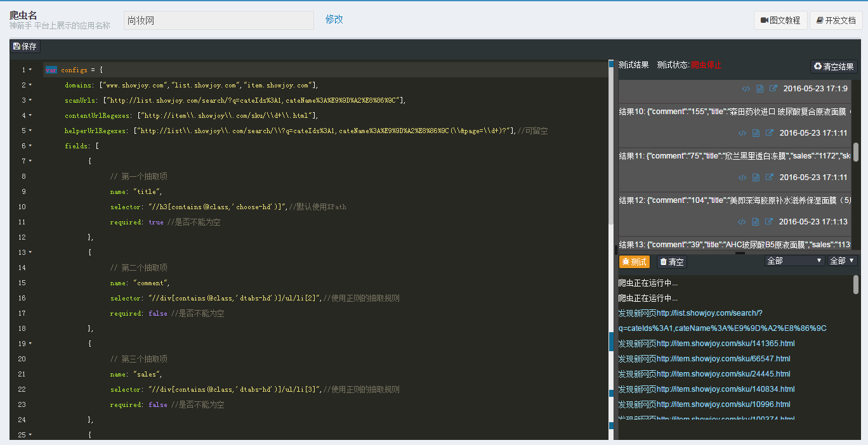
Task: Toggle fold arrow at line 25
Action: pos(30,435)
